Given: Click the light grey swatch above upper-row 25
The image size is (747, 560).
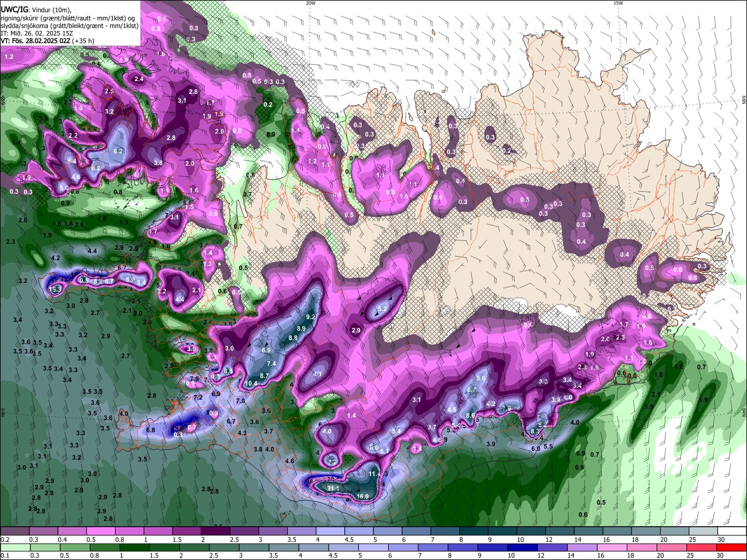Looking at the screenshot, I should click(703, 531).
